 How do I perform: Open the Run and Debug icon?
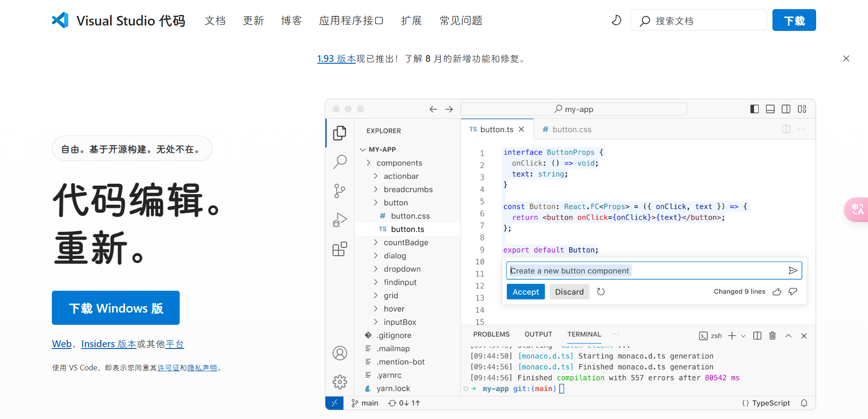point(340,220)
